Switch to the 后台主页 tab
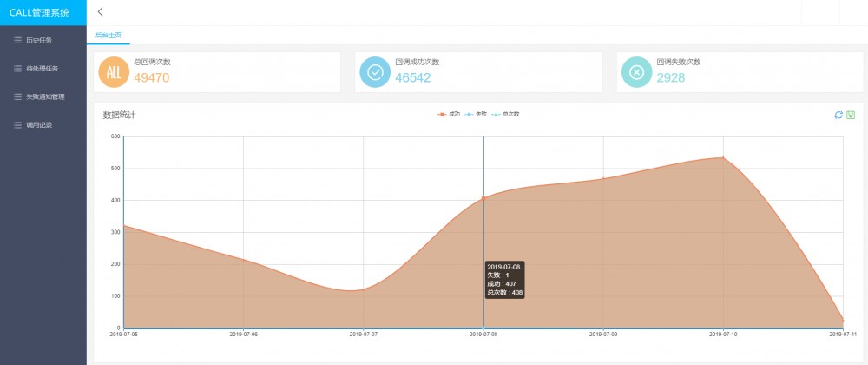 (108, 35)
